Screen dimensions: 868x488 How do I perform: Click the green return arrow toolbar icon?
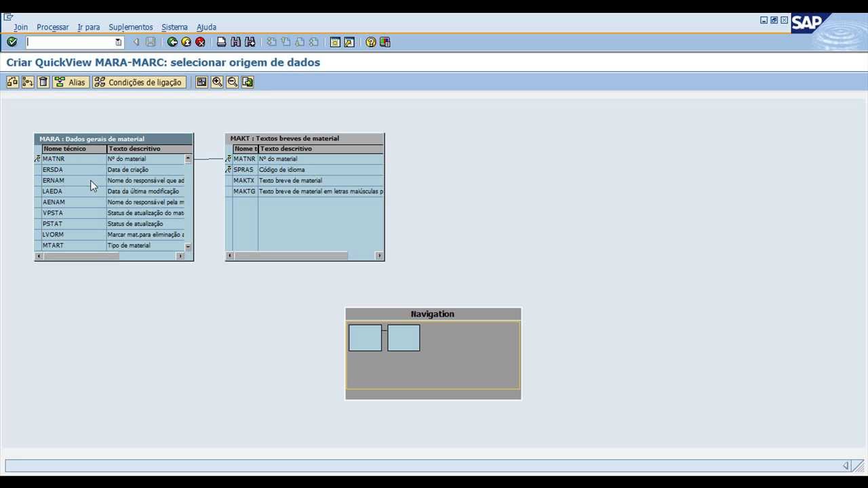pyautogui.click(x=248, y=82)
